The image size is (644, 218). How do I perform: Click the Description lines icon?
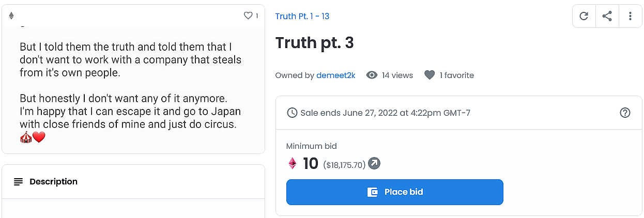pyautogui.click(x=19, y=182)
